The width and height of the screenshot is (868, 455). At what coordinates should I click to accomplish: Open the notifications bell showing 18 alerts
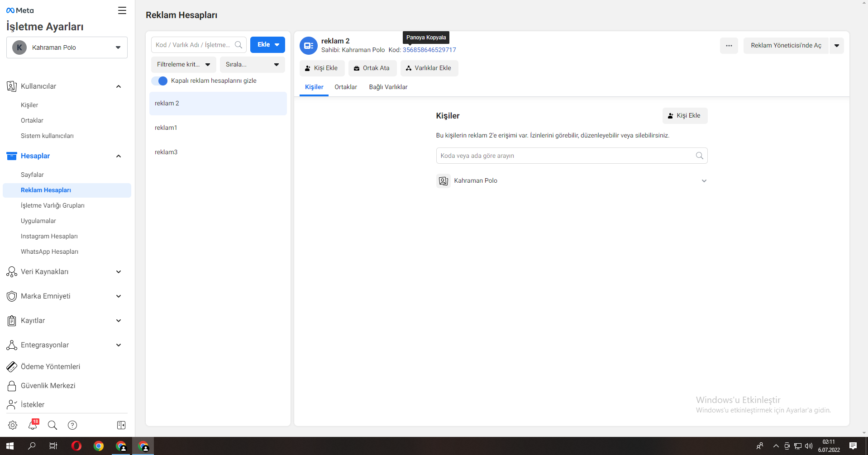pyautogui.click(x=33, y=425)
